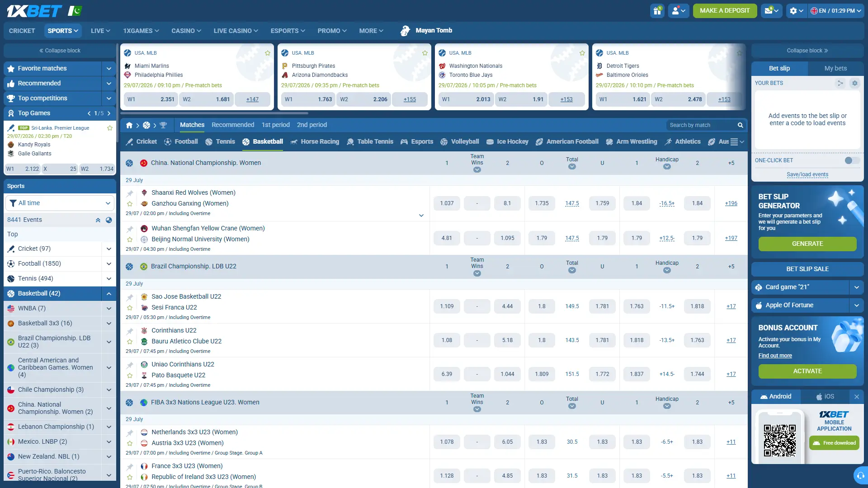Open the live chat support headset icon
Screen dimensions: 868x488
click(x=861, y=475)
